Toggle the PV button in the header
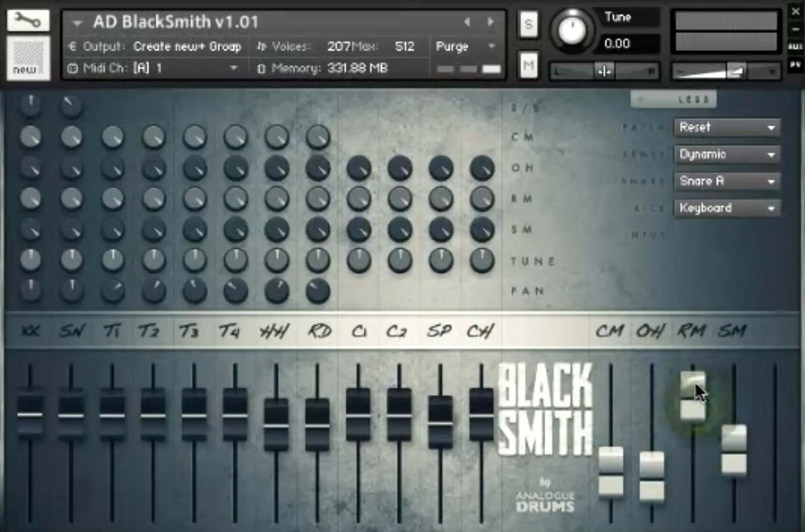Viewport: 805px width, 532px height. tap(795, 65)
